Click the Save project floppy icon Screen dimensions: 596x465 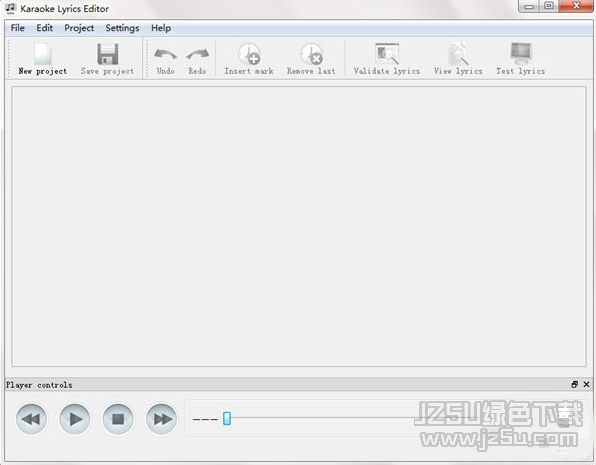tap(108, 54)
